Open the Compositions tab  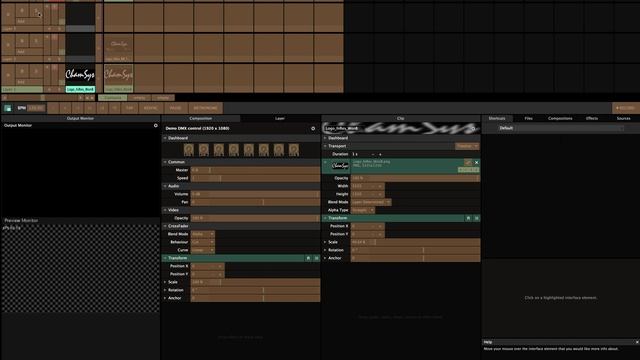click(x=560, y=118)
